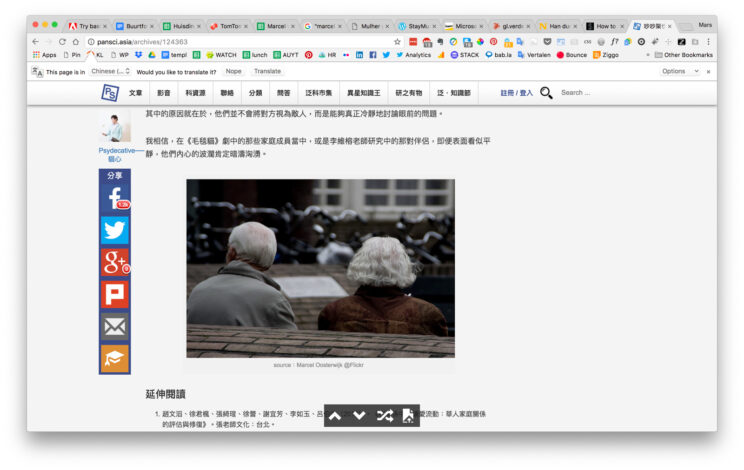The image size is (744, 470).
Task: Click the orange graduation cap icon
Action: click(x=114, y=358)
